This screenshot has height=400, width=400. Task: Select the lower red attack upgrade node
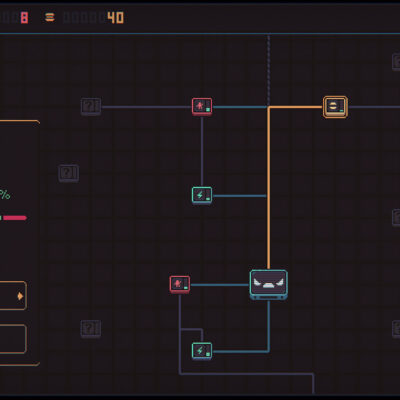pos(180,284)
